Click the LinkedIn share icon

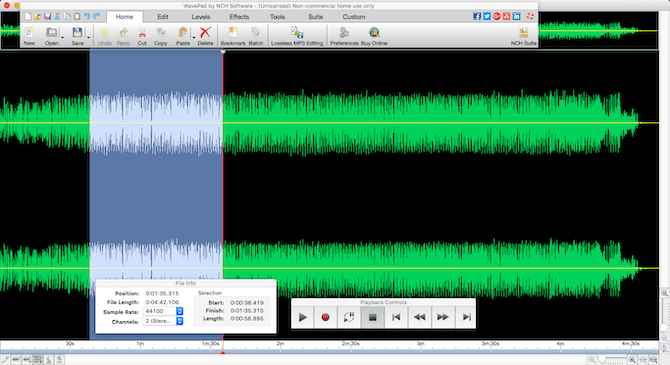(517, 16)
